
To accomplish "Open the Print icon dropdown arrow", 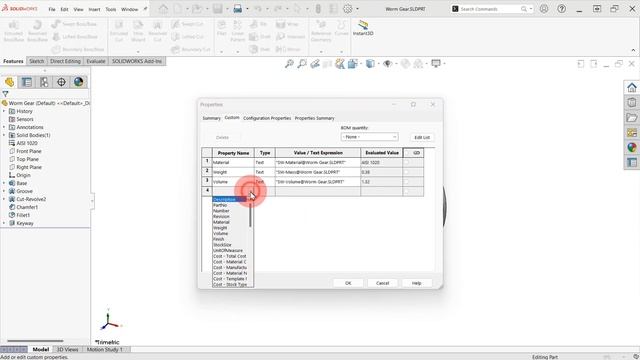I will [247, 9].
